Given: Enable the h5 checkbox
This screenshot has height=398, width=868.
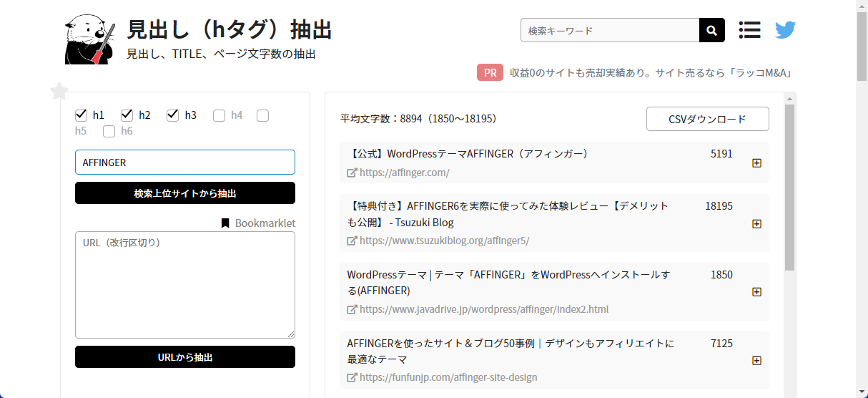Looking at the screenshot, I should pos(262,115).
